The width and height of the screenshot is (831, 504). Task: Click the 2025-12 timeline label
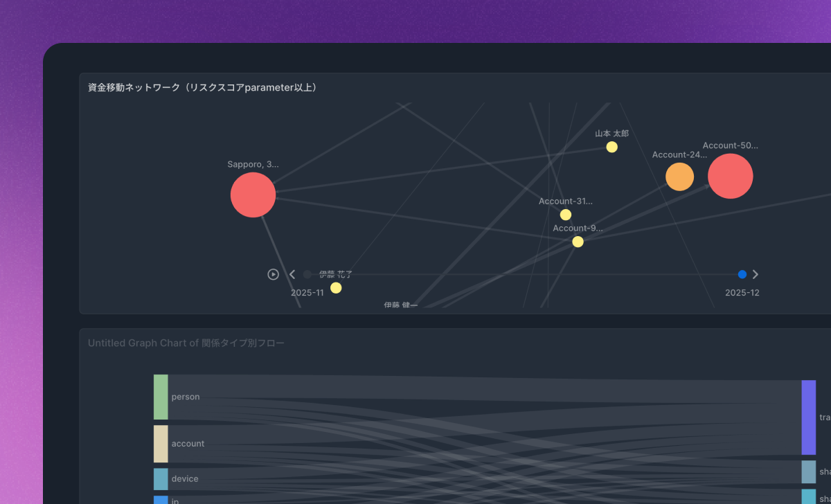(x=742, y=292)
